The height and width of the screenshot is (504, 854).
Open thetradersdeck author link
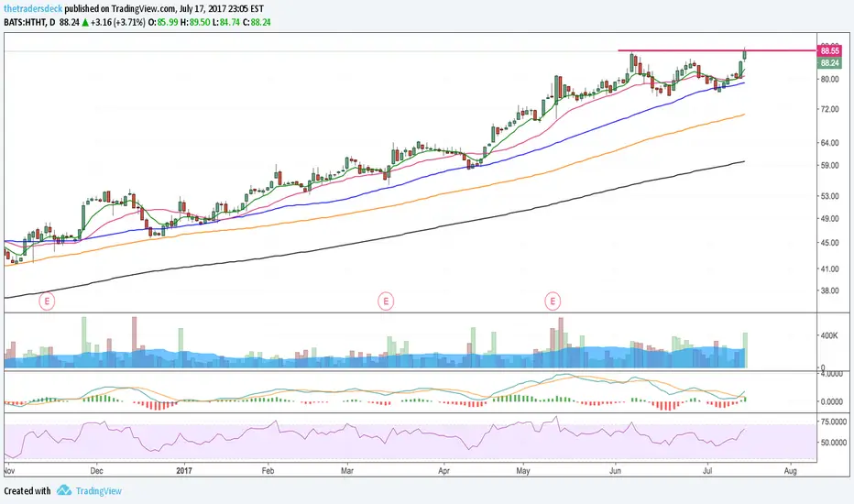33,9
